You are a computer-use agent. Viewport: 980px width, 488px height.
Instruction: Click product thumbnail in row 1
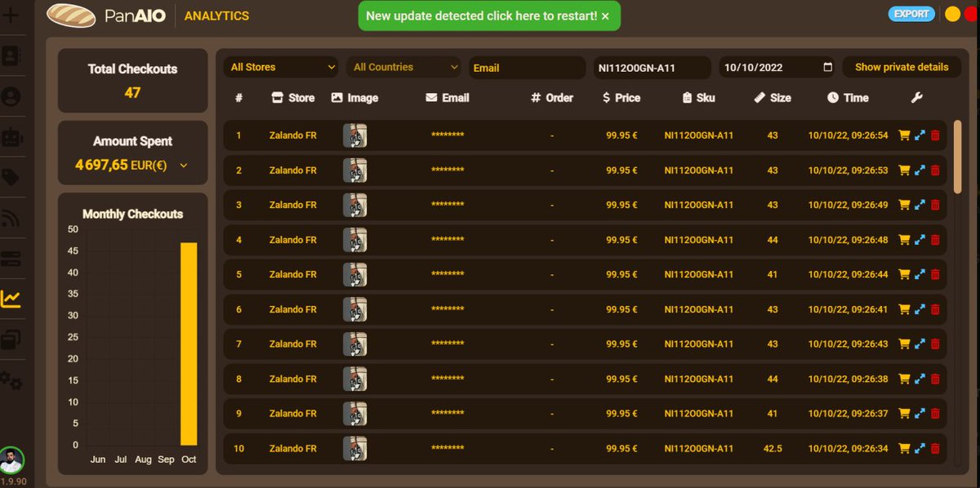tap(354, 135)
